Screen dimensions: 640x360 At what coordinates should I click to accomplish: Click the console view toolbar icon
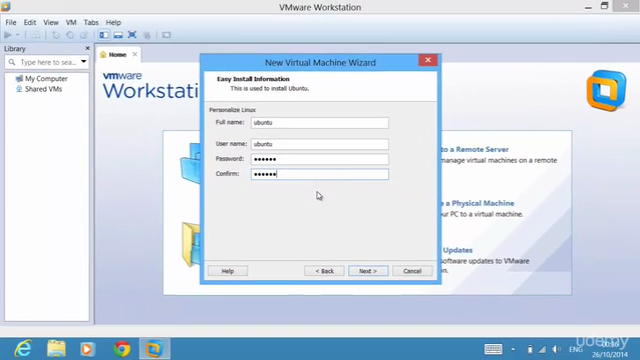coord(166,35)
